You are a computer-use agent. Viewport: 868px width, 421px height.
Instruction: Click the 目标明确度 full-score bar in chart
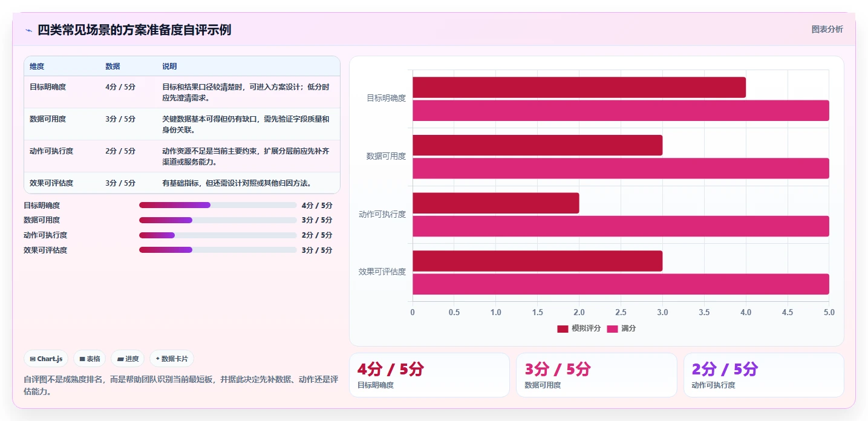pyautogui.click(x=621, y=111)
